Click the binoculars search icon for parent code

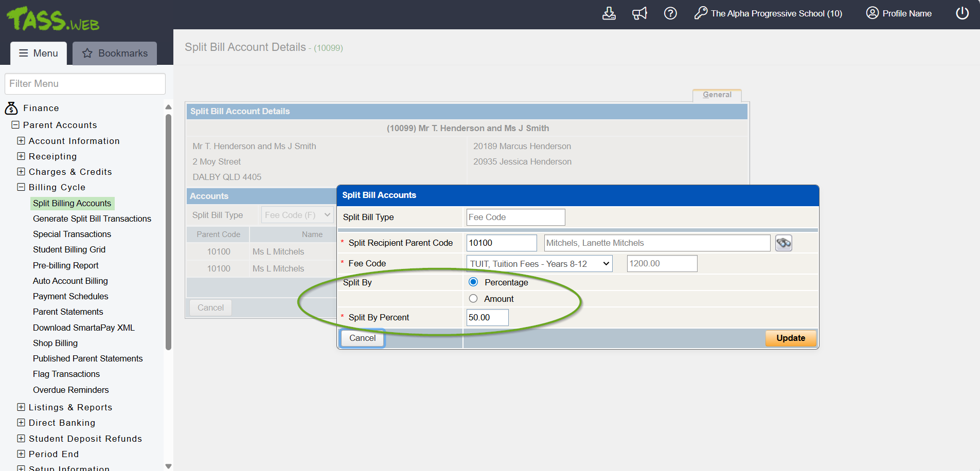(x=783, y=243)
